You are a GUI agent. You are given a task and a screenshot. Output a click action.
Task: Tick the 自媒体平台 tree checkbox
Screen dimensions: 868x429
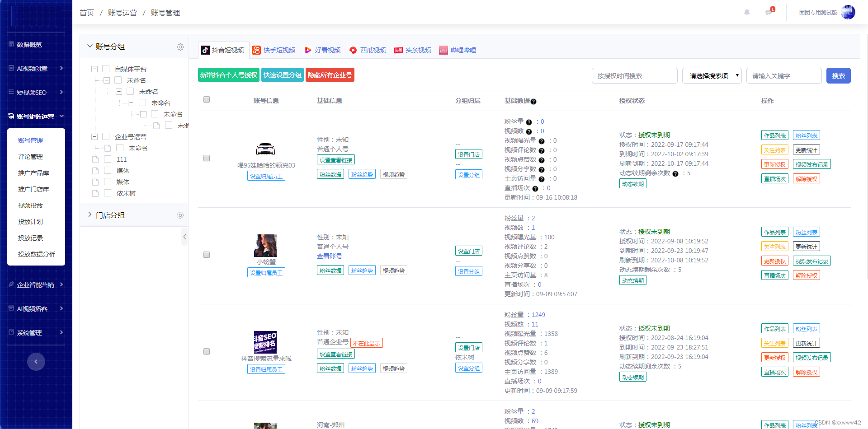coord(106,69)
